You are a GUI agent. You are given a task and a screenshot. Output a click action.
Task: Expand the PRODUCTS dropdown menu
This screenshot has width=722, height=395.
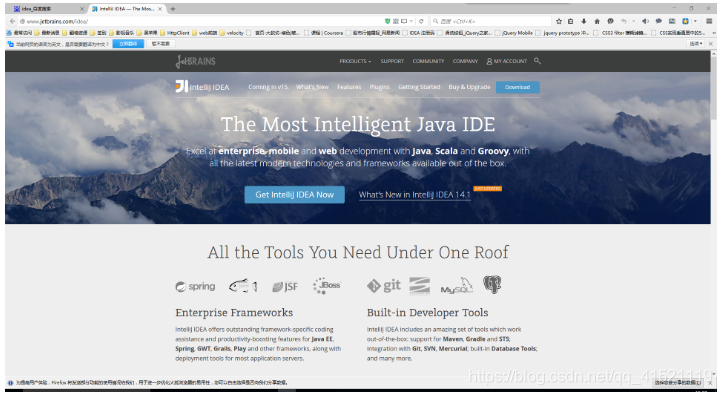tap(355, 61)
